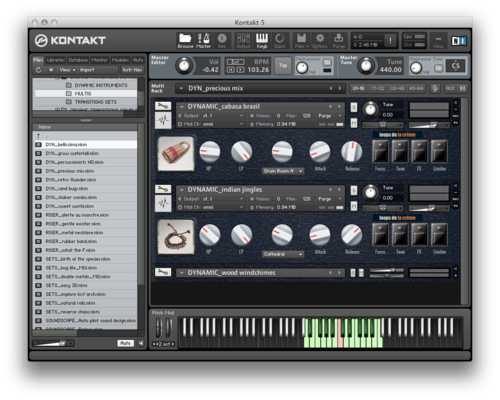Switch to the Monitor browser tab
Image resolution: width=500 pixels, height=400 pixels.
pos(100,60)
